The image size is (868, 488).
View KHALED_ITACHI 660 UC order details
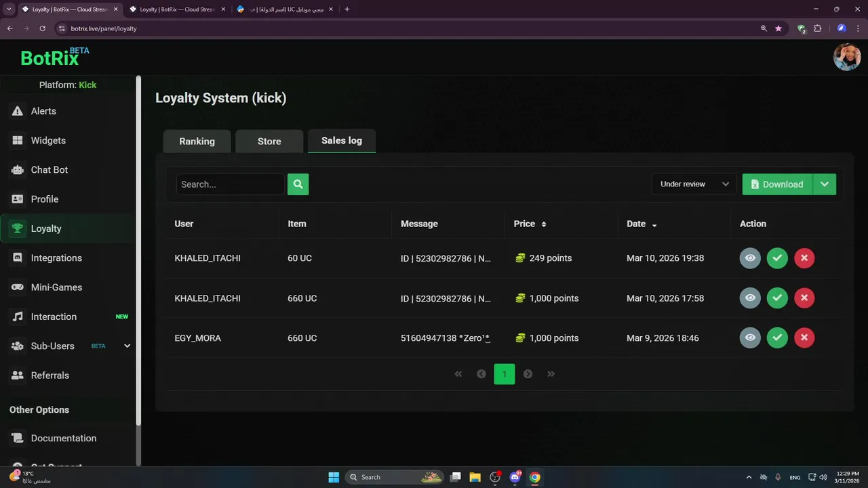click(x=750, y=298)
